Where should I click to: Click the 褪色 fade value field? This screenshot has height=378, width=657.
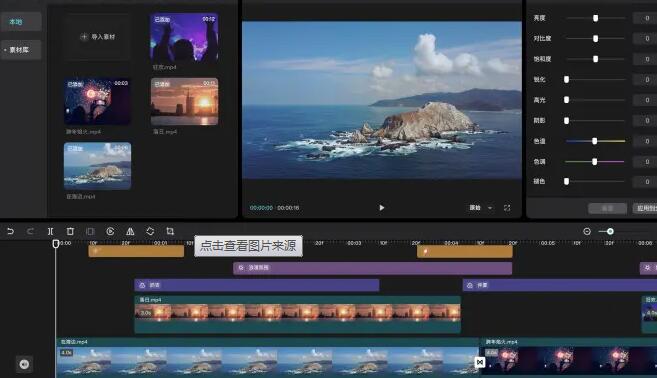coord(645,181)
